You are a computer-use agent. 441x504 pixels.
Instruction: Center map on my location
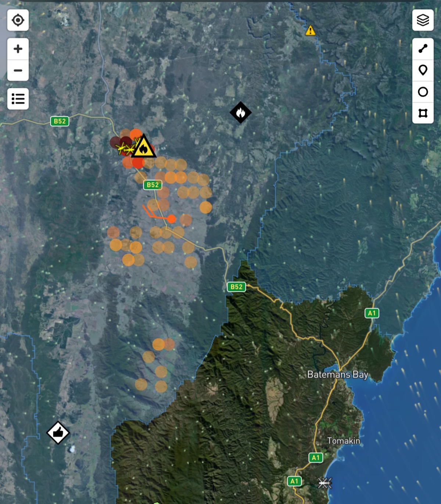(18, 20)
